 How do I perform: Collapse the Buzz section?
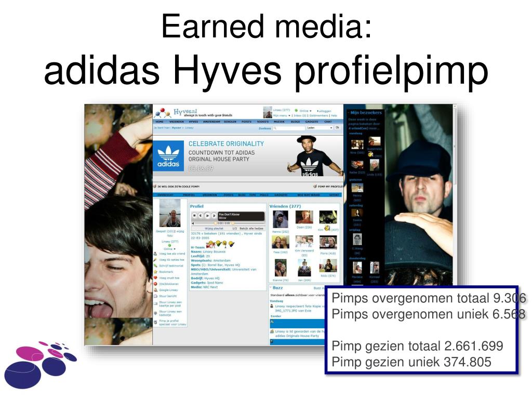(270, 288)
